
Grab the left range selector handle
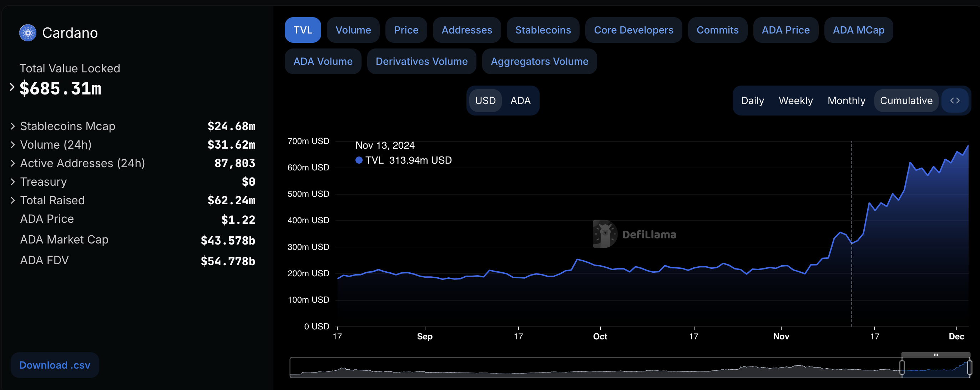(901, 368)
